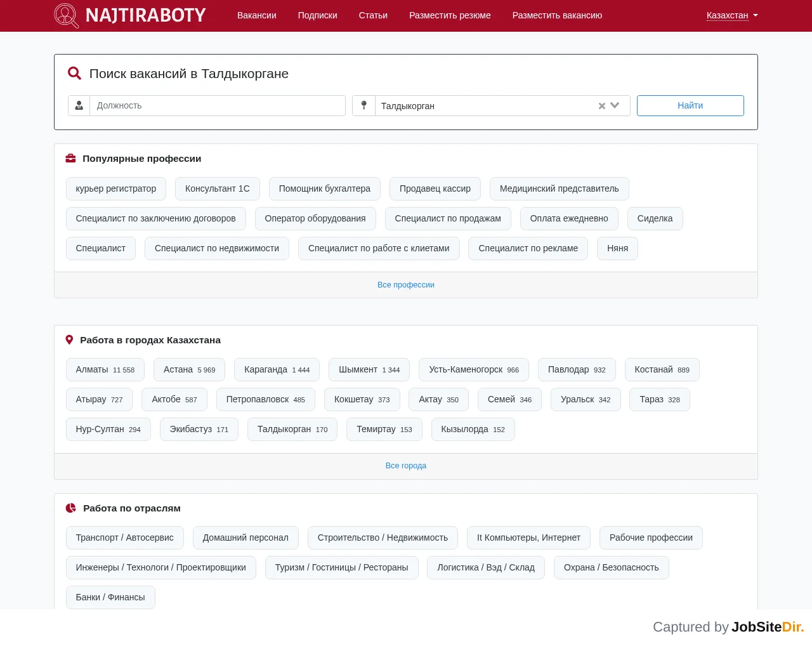Click the map pin icon beside the city field

363,106
